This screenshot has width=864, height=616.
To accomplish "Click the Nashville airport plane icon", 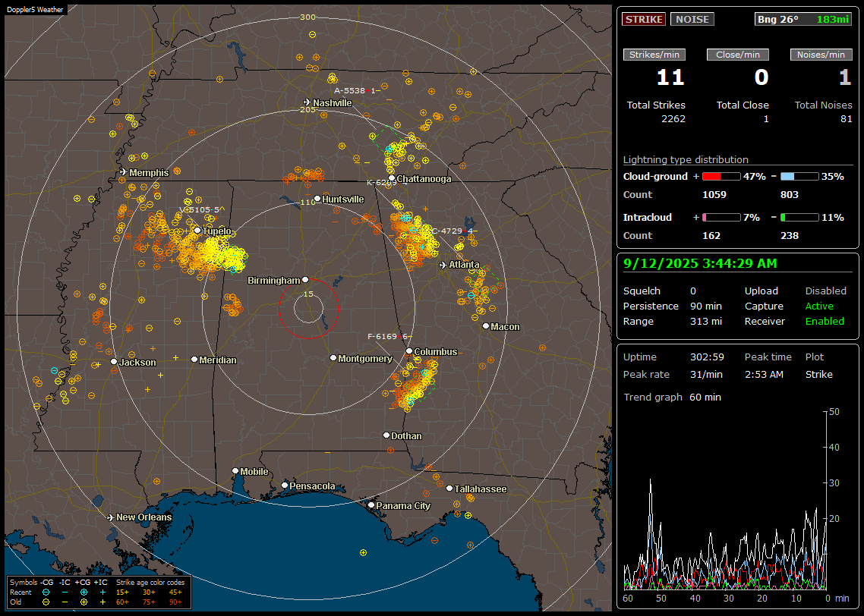I will pyautogui.click(x=307, y=102).
